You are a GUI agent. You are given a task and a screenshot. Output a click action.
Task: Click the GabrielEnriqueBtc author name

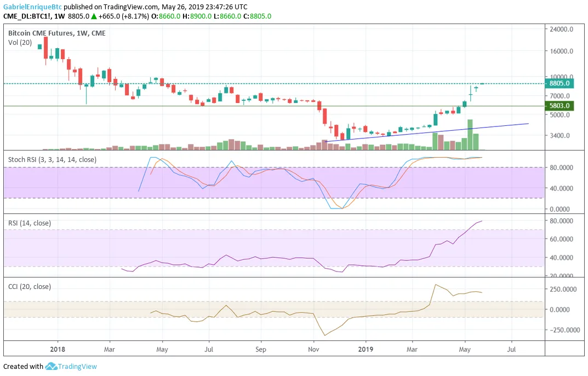(33, 7)
